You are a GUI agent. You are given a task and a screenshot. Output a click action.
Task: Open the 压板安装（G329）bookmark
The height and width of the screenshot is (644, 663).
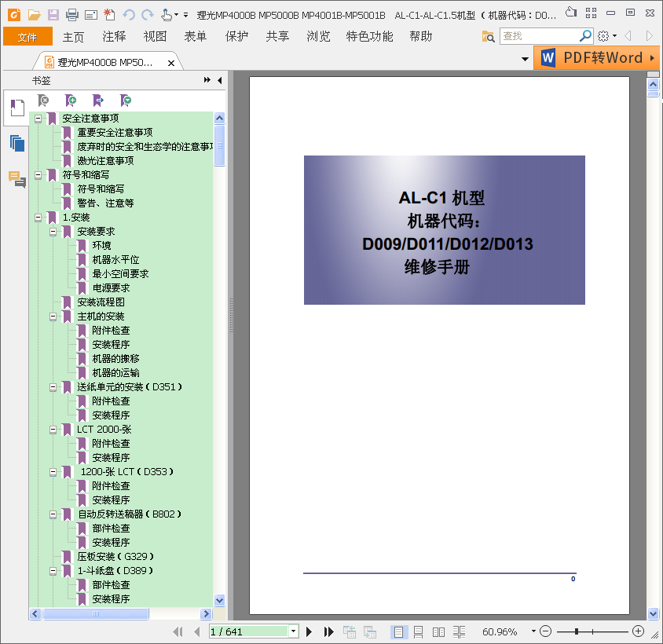(x=115, y=557)
